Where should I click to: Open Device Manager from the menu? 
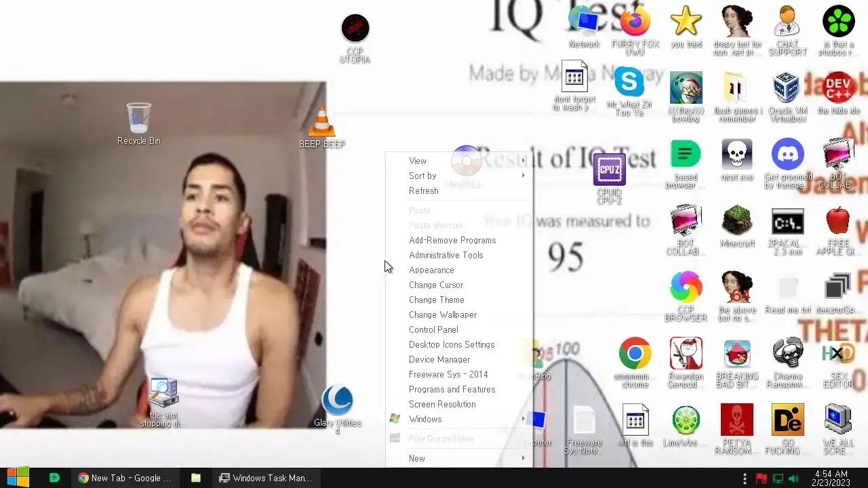459,359
